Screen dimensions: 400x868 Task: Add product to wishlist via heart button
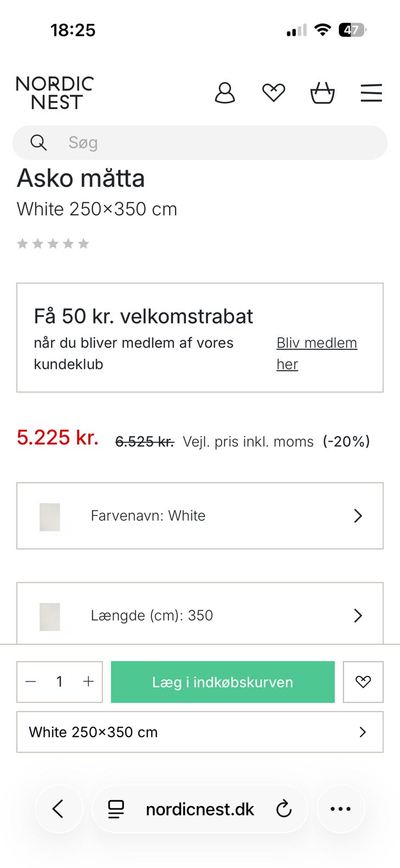(363, 682)
